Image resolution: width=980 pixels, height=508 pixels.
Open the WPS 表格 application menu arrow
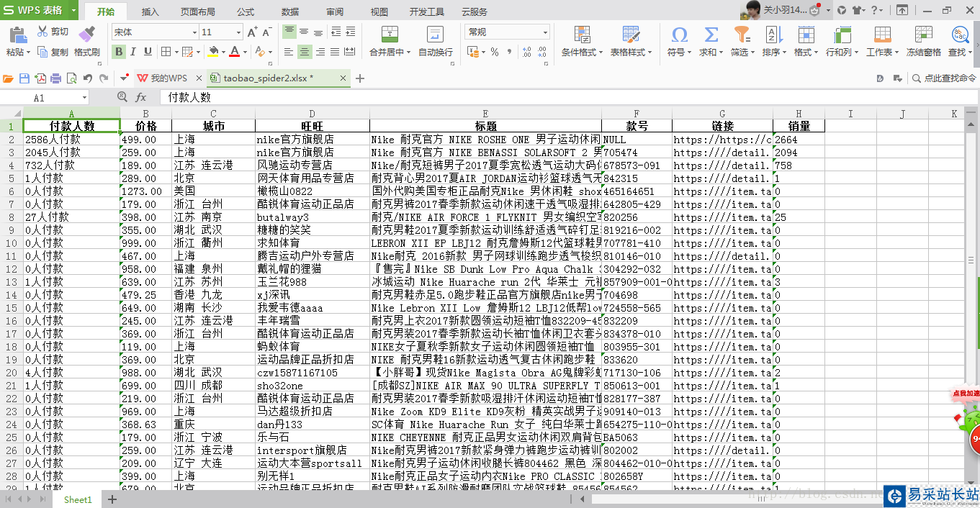click(73, 11)
